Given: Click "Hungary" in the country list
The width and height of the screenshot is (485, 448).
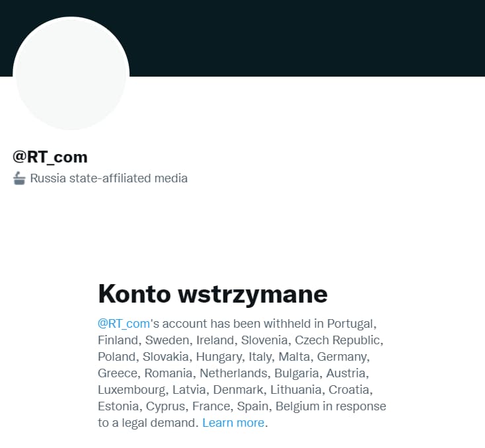Looking at the screenshot, I should [x=219, y=357].
